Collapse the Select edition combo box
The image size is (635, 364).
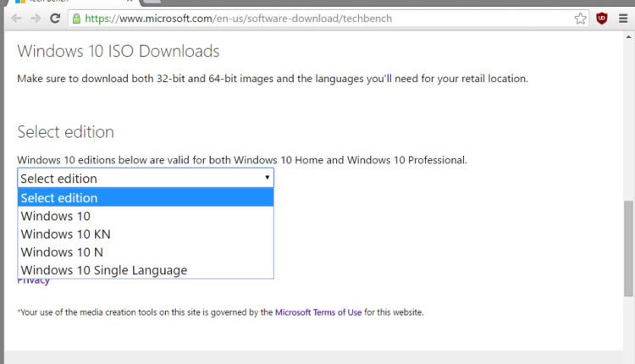146,178
